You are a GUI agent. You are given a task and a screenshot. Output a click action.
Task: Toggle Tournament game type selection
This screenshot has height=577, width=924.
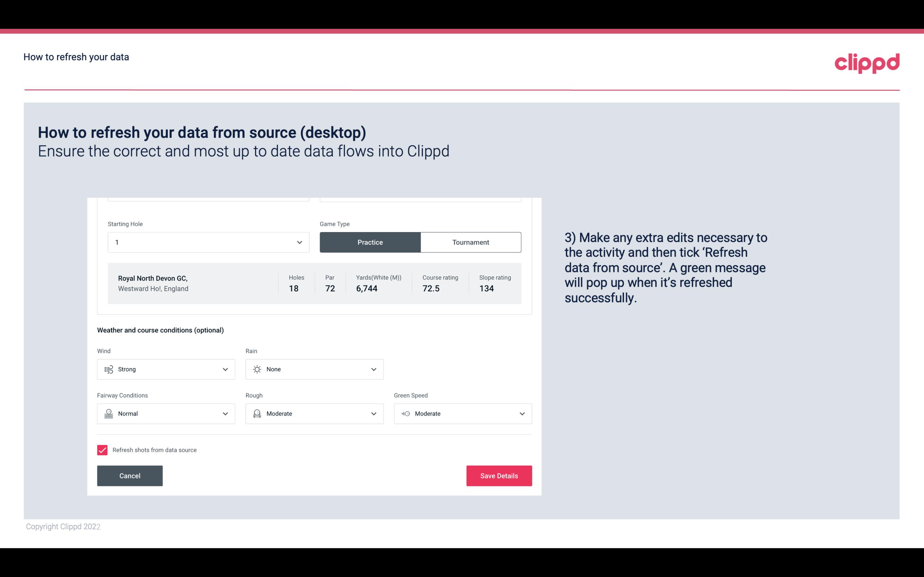[x=470, y=242]
